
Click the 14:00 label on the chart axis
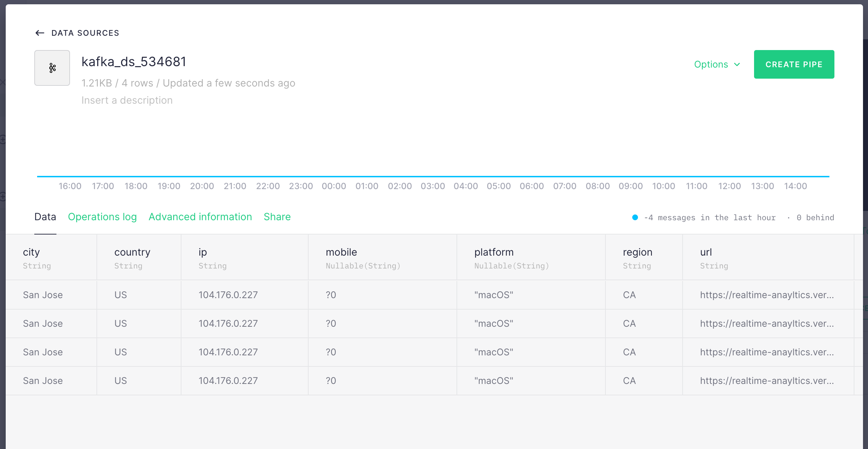795,186
